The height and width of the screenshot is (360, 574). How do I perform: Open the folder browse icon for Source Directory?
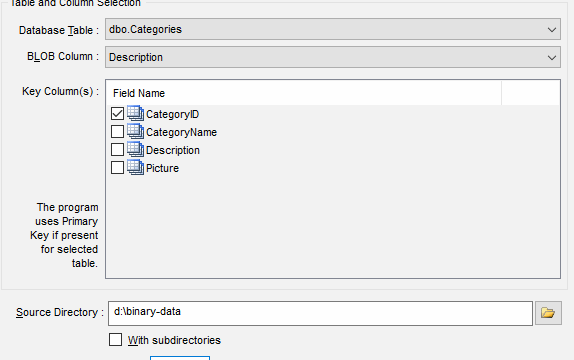[548, 313]
